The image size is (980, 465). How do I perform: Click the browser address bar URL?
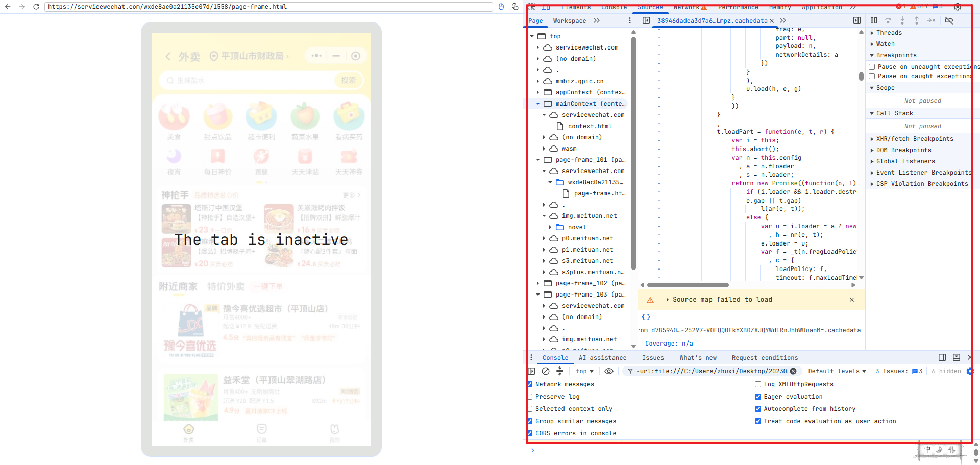pos(268,7)
